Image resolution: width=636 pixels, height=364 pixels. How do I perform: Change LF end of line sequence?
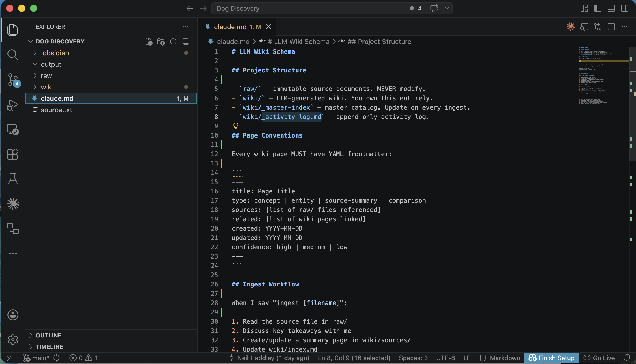coord(467,358)
